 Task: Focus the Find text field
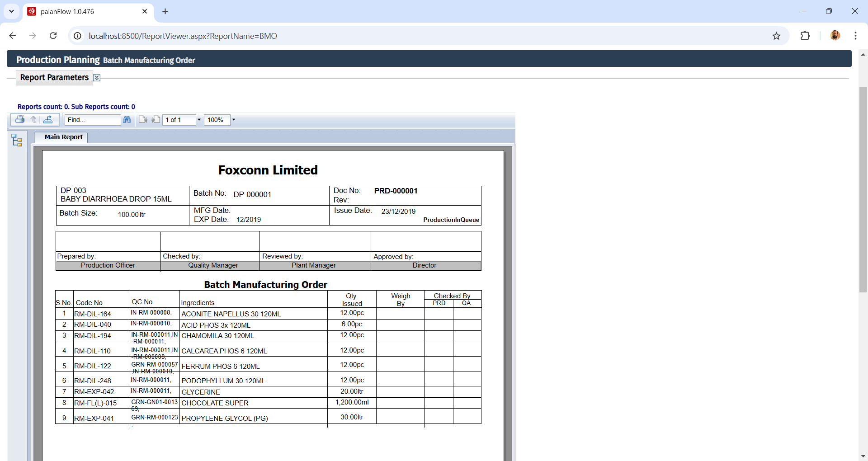point(93,120)
